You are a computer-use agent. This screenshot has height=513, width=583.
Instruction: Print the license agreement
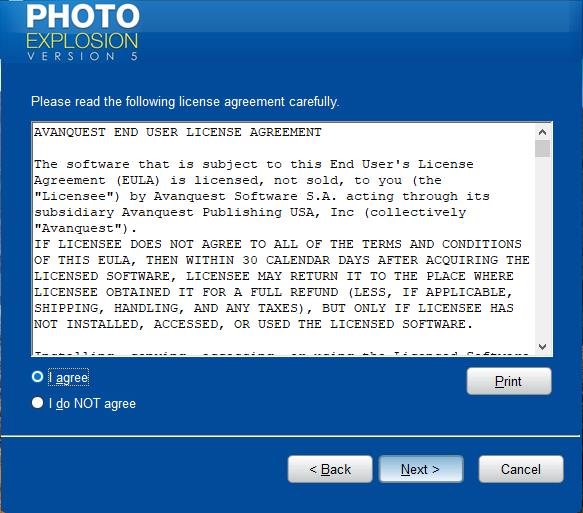509,381
